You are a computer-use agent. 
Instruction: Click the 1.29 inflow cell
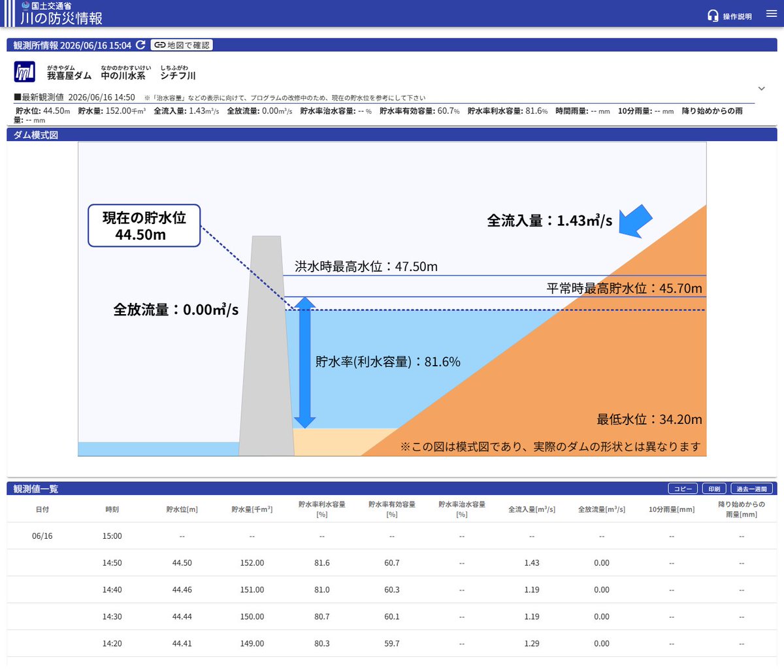click(532, 643)
